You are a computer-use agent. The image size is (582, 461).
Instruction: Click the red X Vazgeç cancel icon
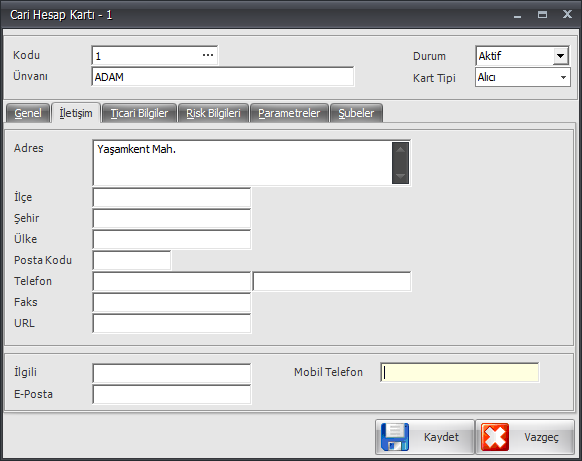coord(495,437)
